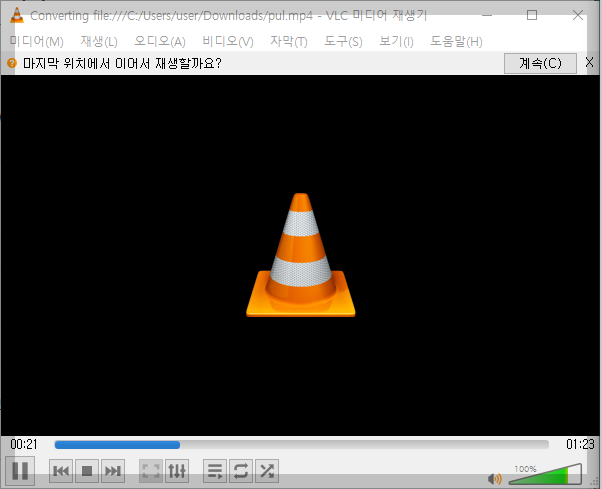Screen dimensions: 602x489
Task: Pause playback with the pause button
Action: point(20,471)
